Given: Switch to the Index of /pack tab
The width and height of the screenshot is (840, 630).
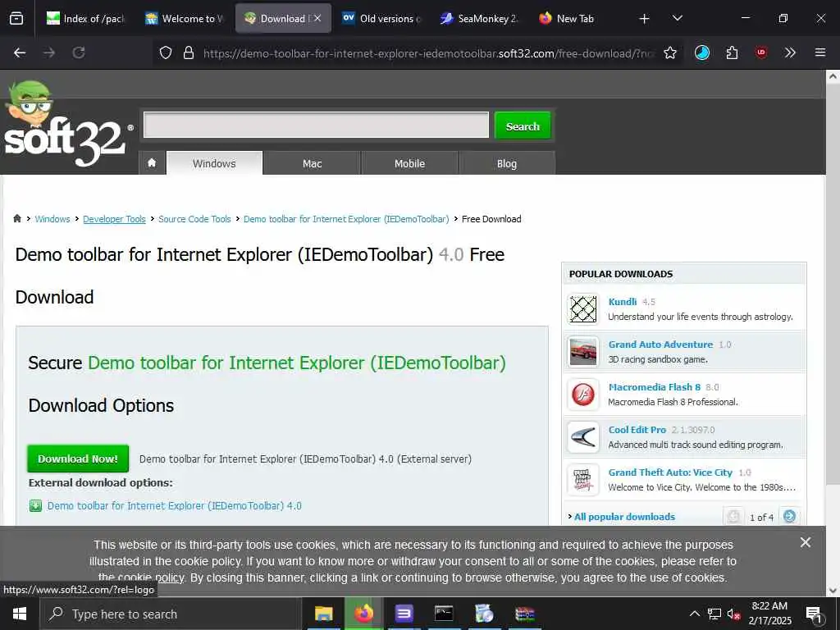Looking at the screenshot, I should (x=84, y=19).
